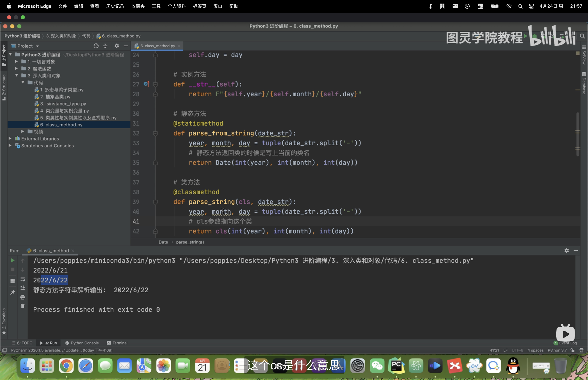Expand Scratches and Consoles node

point(10,146)
